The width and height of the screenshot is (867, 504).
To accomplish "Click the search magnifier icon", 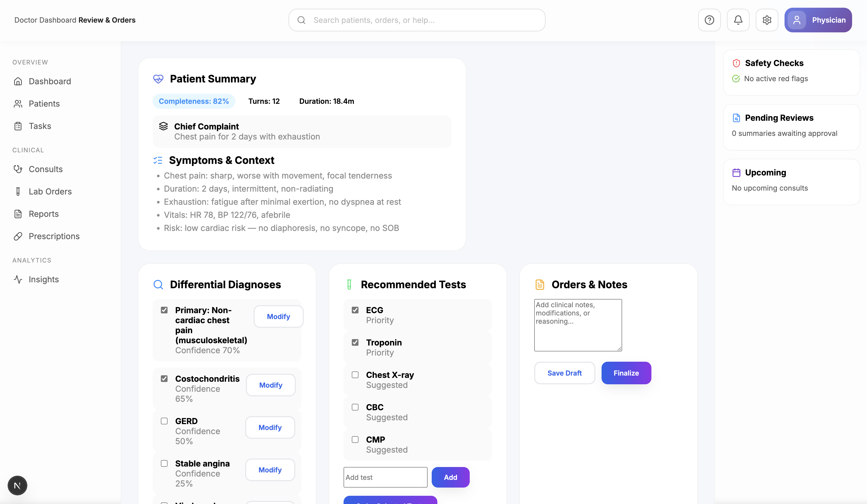I will [x=301, y=20].
